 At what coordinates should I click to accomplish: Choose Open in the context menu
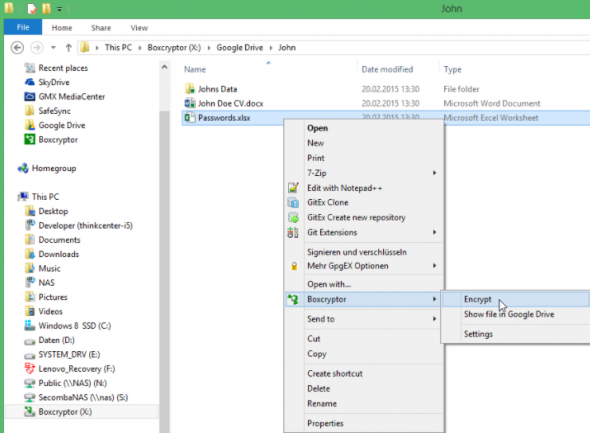pyautogui.click(x=317, y=128)
